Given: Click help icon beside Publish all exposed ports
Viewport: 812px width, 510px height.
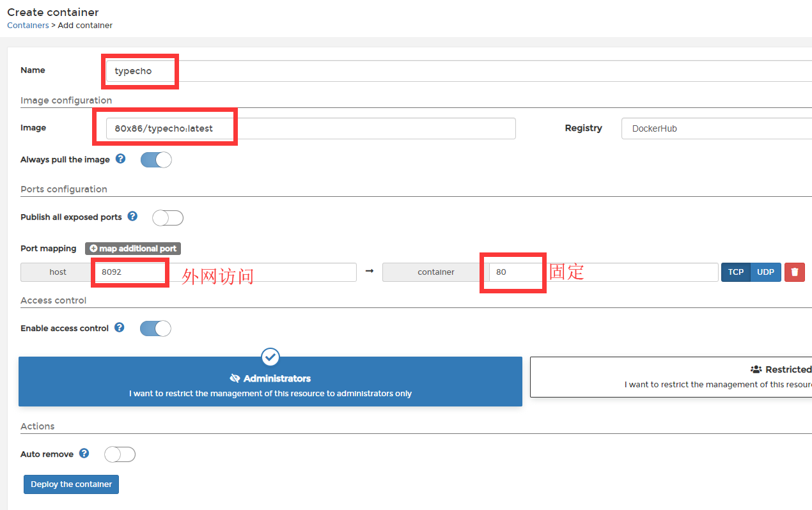Looking at the screenshot, I should click(132, 216).
